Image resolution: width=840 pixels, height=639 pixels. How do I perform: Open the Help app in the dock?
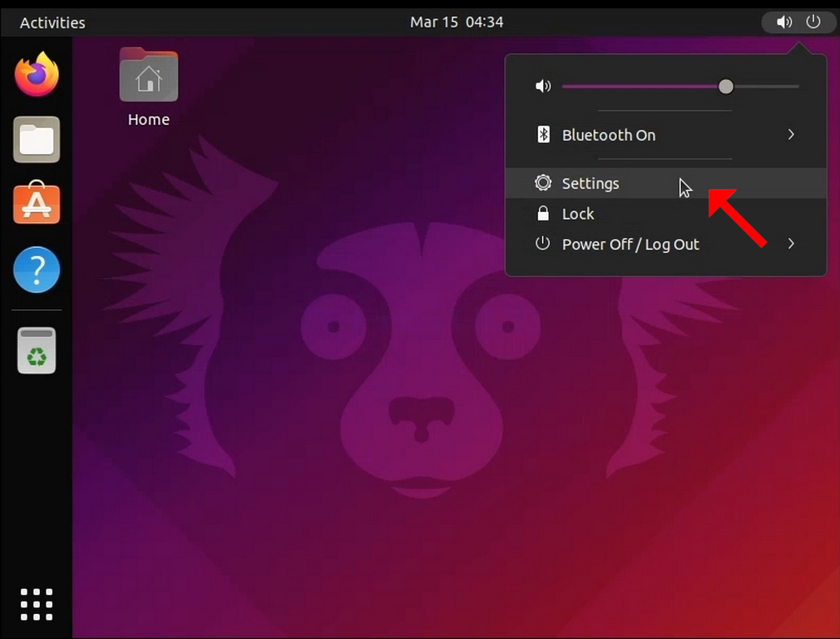click(x=37, y=270)
